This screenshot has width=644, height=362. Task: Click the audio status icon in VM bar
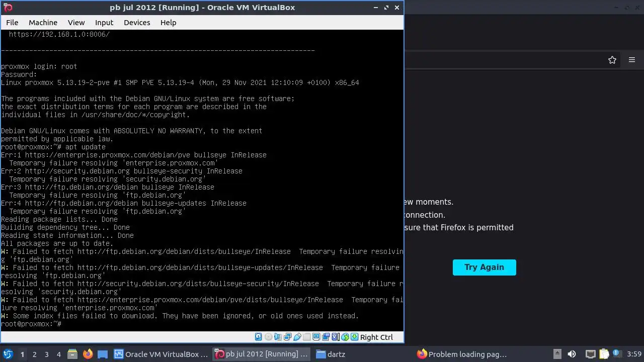click(278, 337)
